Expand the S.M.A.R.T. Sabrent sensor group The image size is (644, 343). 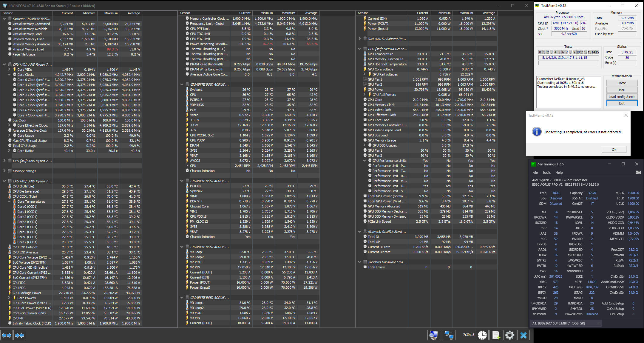[x=360, y=39]
